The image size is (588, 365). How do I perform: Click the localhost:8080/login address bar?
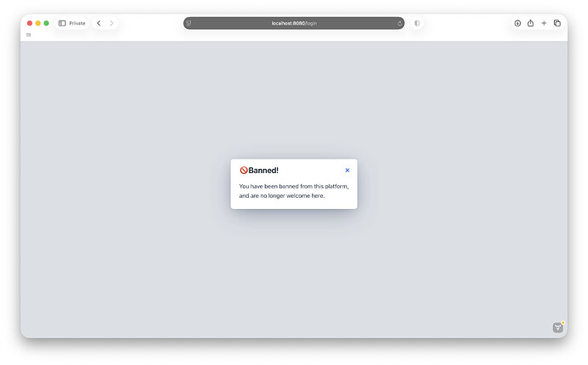[294, 23]
